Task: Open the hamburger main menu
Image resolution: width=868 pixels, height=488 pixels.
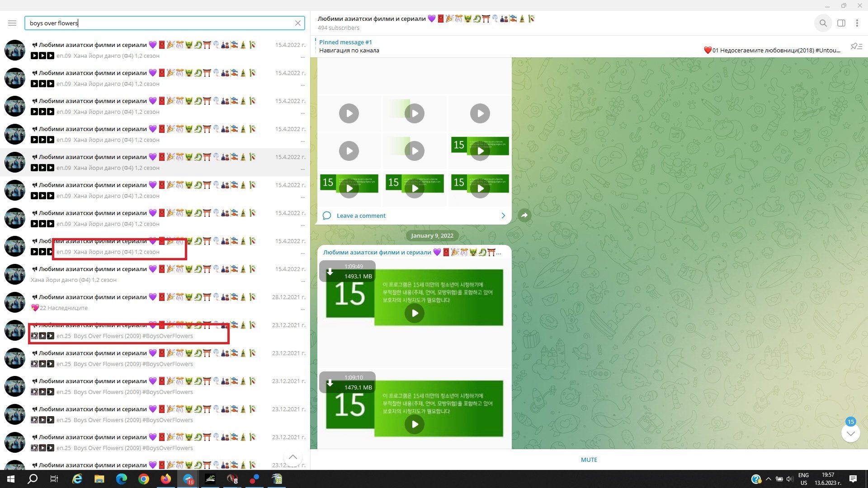Action: (x=12, y=23)
